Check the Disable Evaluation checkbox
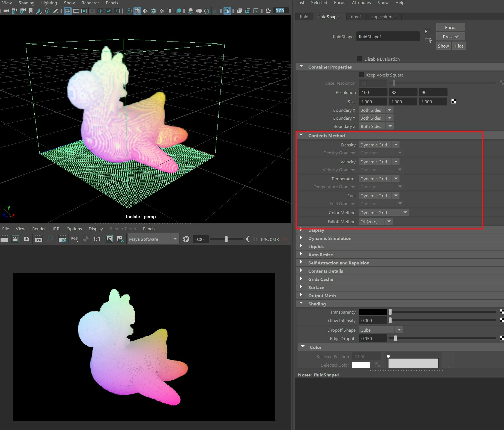Screen dimensions: 504x430 (x=360, y=59)
